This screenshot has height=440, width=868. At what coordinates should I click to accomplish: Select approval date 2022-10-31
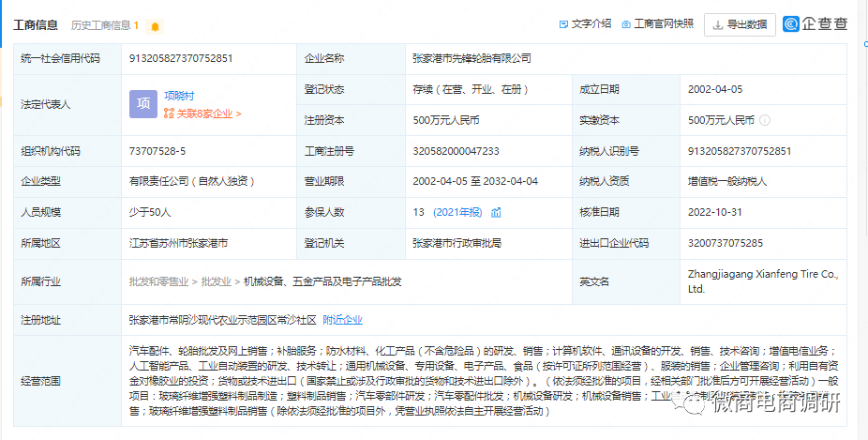(714, 212)
